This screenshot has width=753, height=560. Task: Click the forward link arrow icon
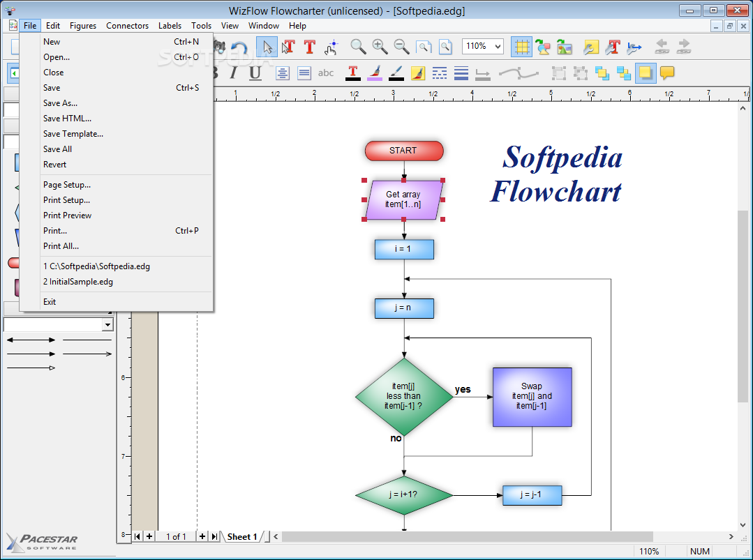pos(683,47)
